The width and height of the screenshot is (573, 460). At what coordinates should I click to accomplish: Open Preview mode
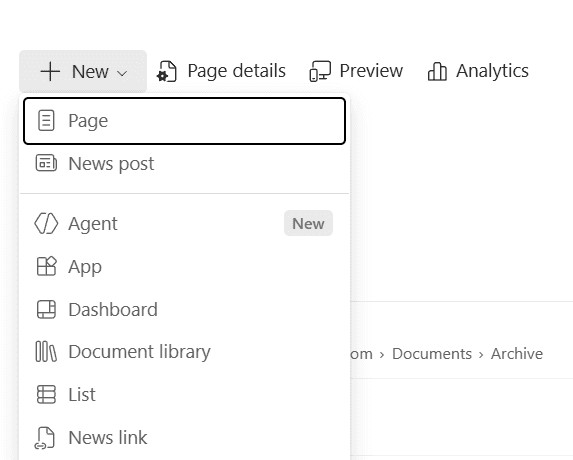click(356, 71)
